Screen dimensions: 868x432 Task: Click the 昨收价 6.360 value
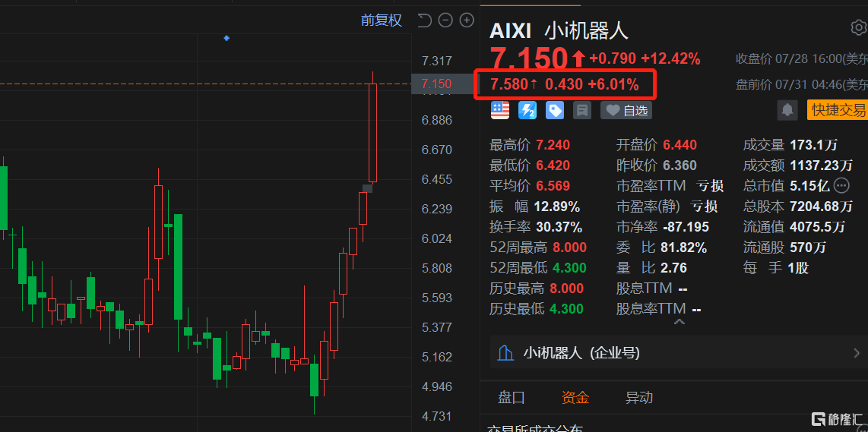coord(680,166)
